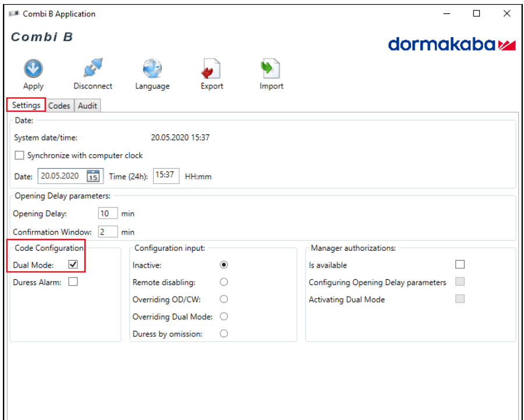Click the Confirmation Window minutes field
The width and height of the screenshot is (524, 420).
pyautogui.click(x=108, y=232)
